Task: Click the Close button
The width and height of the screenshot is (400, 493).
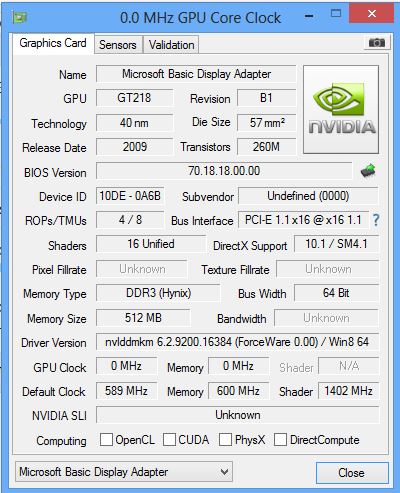Action: click(352, 473)
